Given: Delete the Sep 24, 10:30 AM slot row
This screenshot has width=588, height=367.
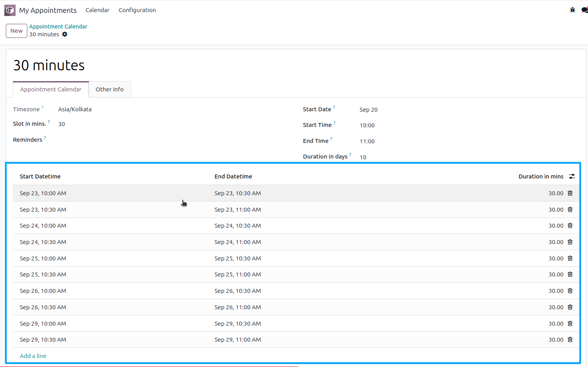Looking at the screenshot, I should pyautogui.click(x=570, y=242).
